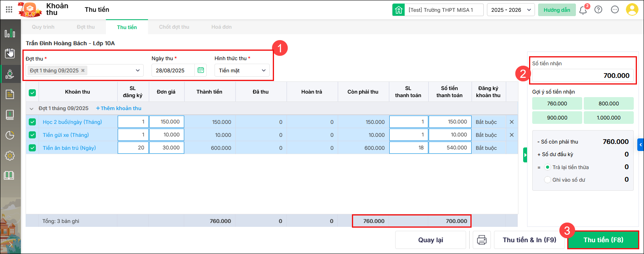
Task: Remove the Đợt 1 tháng 09/2025 tag
Action: tap(83, 70)
